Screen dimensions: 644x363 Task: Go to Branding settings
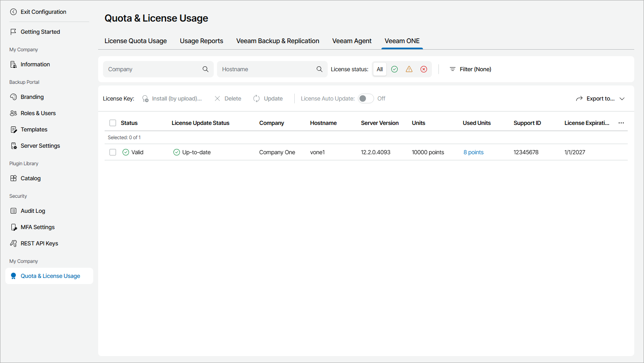click(32, 97)
